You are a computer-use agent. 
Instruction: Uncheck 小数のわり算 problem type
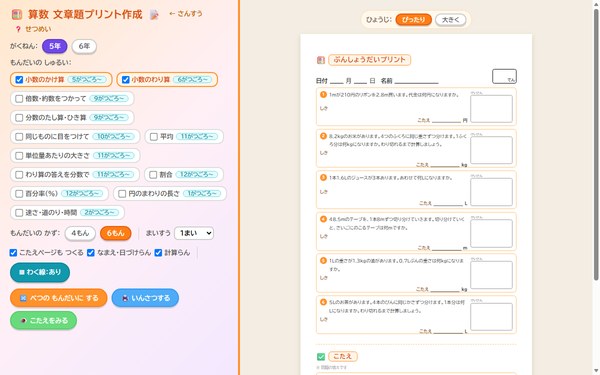pos(126,80)
